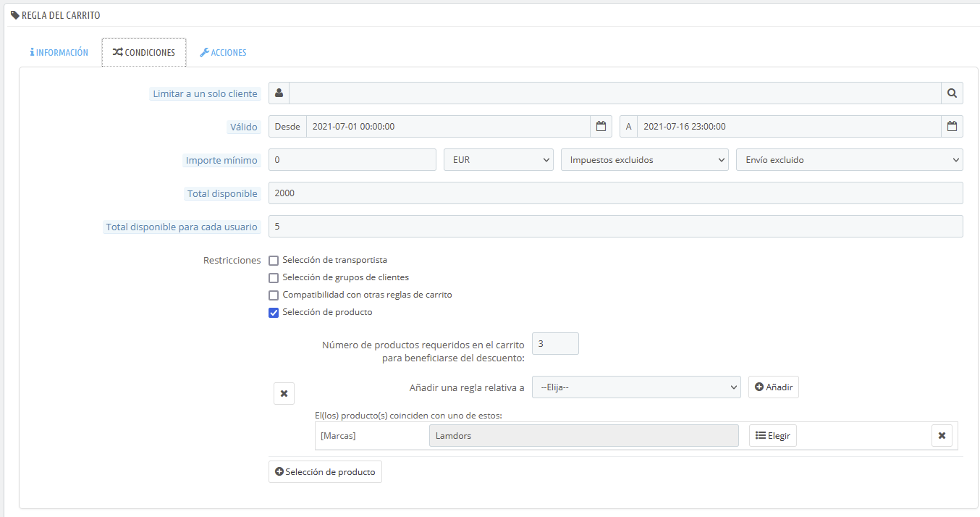980x517 pixels.
Task: Click the tag icon beside Regla del Carrito
Action: [x=15, y=15]
